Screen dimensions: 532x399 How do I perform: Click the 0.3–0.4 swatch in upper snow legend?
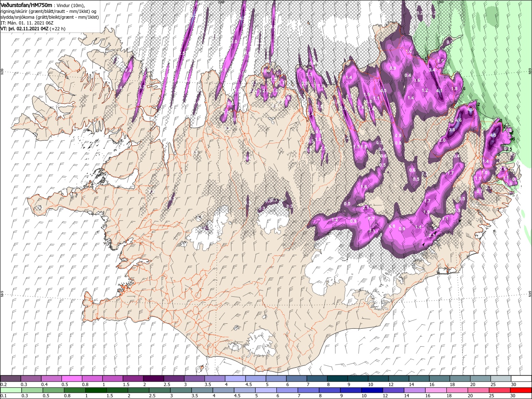tap(31, 378)
